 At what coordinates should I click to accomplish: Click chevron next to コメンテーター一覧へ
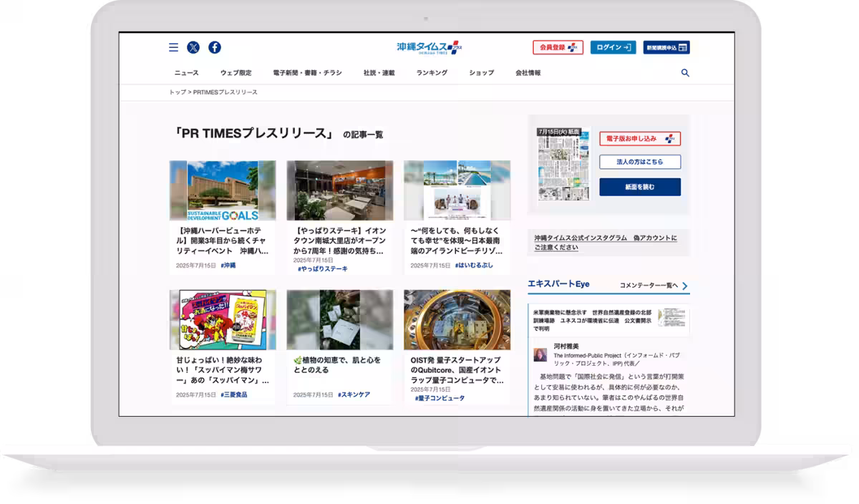(685, 286)
